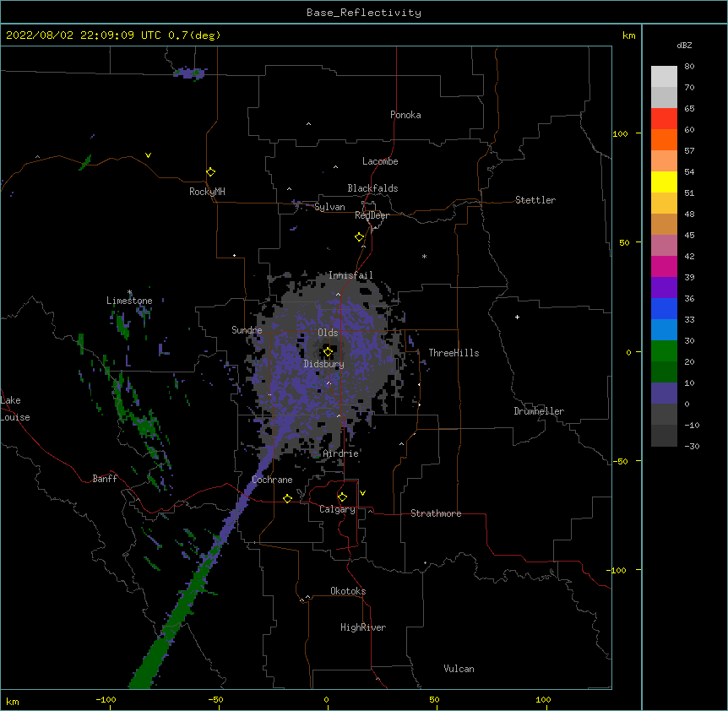Click the Airdrie city label
The image size is (728, 711).
(x=340, y=453)
